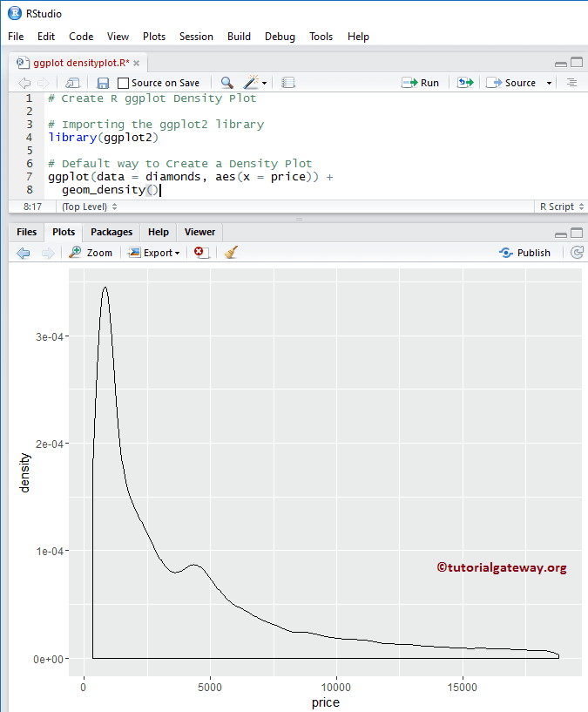The image size is (588, 712).
Task: Switch to the Help pane tab
Action: (x=159, y=232)
